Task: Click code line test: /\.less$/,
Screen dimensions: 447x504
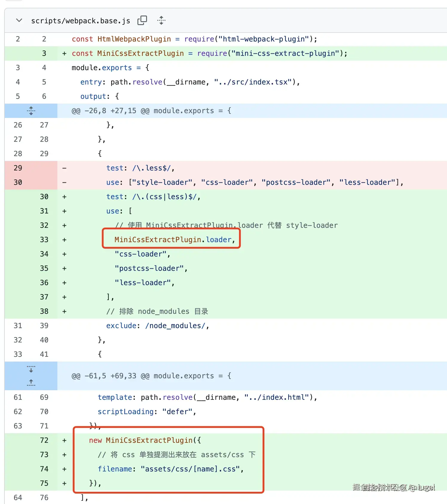Action: (140, 168)
